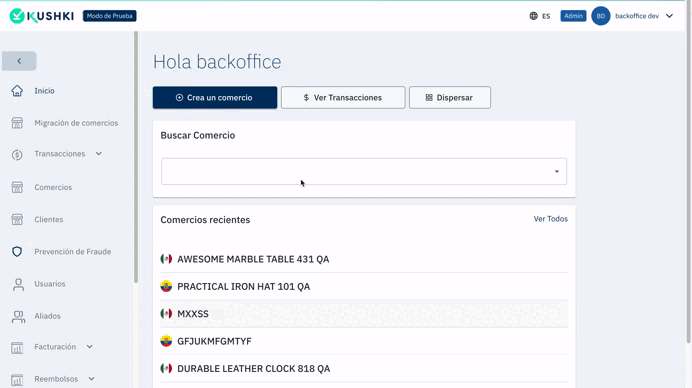Change language via the ES label
The image size is (692, 388).
[x=546, y=16]
